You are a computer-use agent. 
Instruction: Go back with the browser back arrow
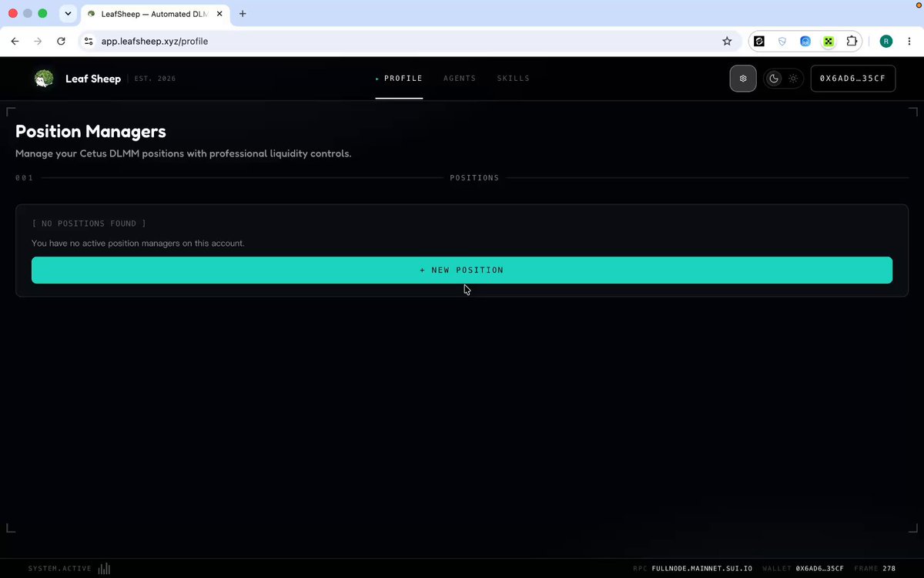pos(15,42)
